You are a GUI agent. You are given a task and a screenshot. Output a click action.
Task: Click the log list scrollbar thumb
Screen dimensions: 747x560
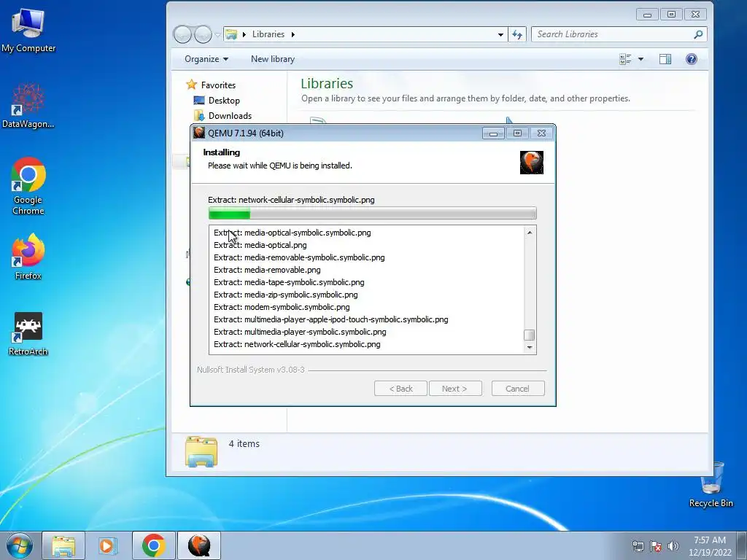point(530,335)
